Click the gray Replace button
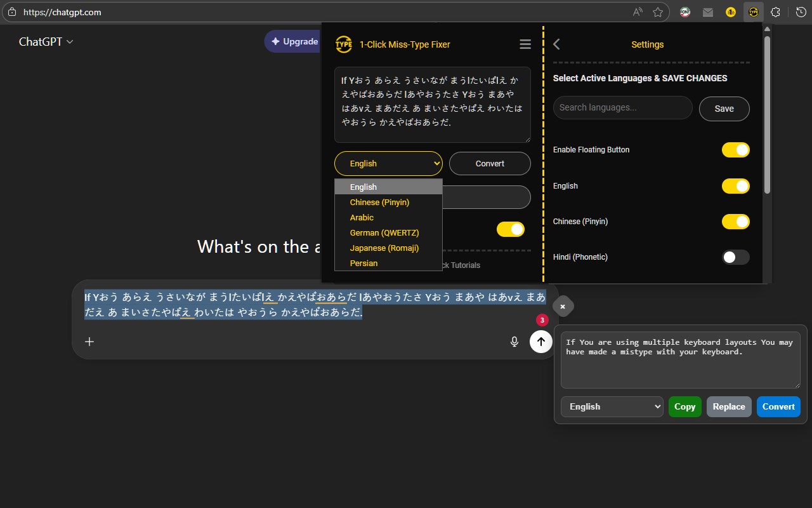 coord(729,406)
